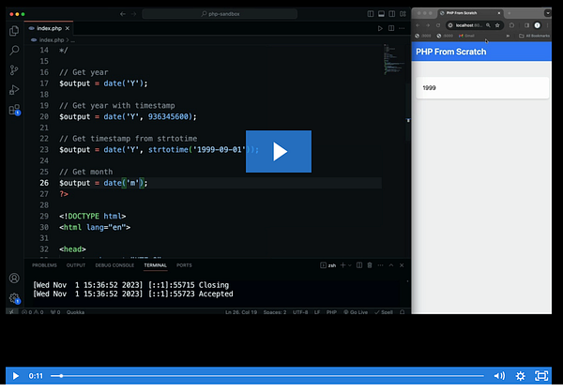Close the index.php editor tab
The image size is (563, 392).
click(x=68, y=28)
